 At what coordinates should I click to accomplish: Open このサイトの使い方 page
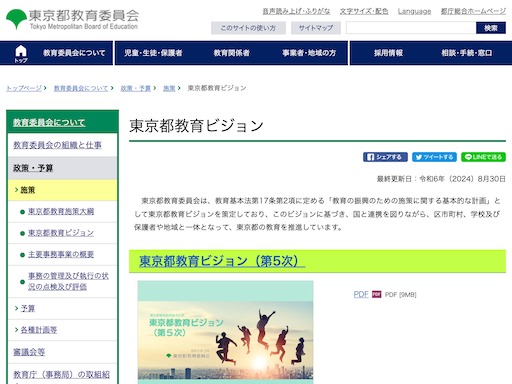(248, 28)
